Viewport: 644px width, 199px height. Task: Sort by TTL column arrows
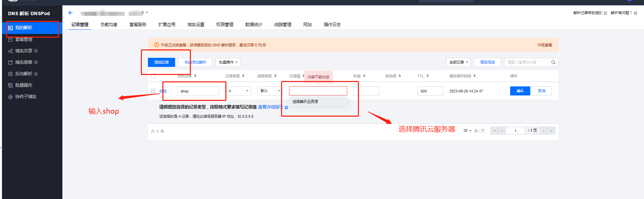coord(428,76)
